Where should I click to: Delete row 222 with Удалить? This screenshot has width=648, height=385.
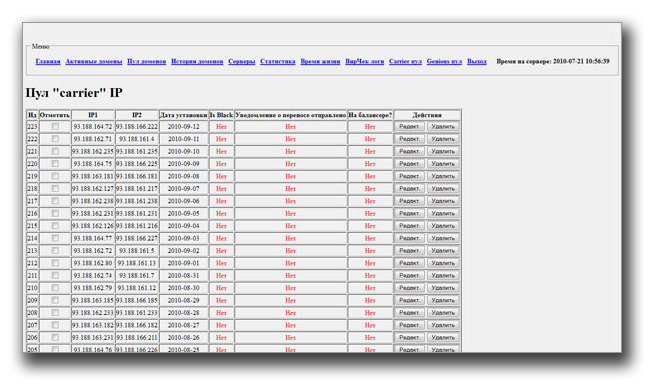[443, 139]
